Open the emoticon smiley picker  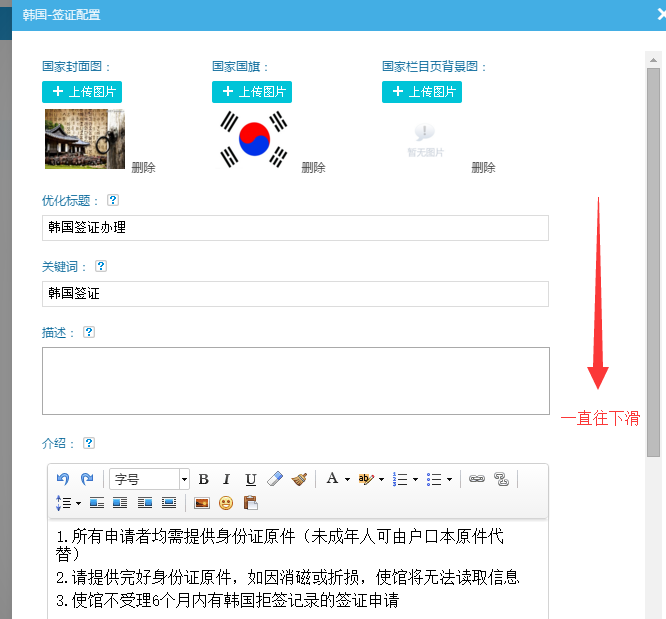[x=226, y=503]
